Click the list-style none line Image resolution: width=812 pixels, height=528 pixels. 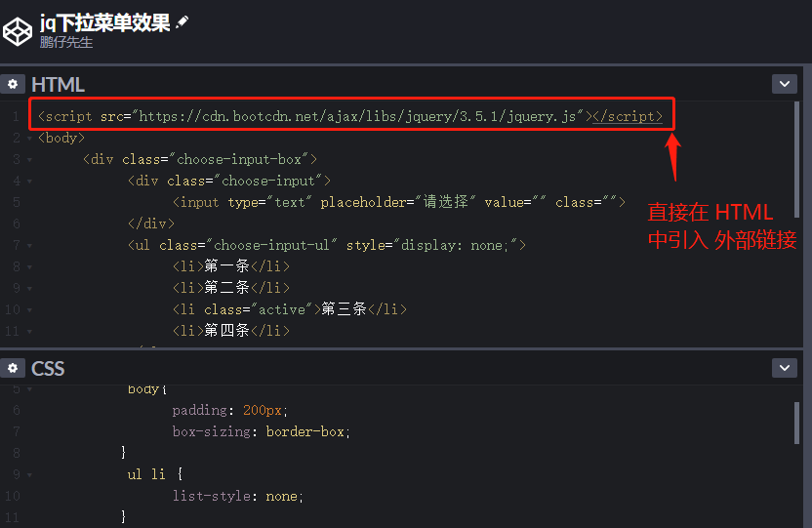[237, 497]
